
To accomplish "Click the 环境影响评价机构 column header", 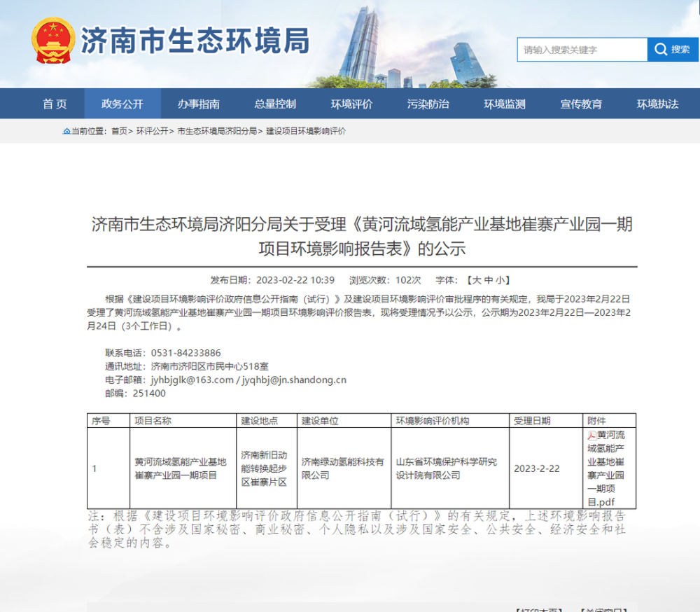I will click(432, 421).
